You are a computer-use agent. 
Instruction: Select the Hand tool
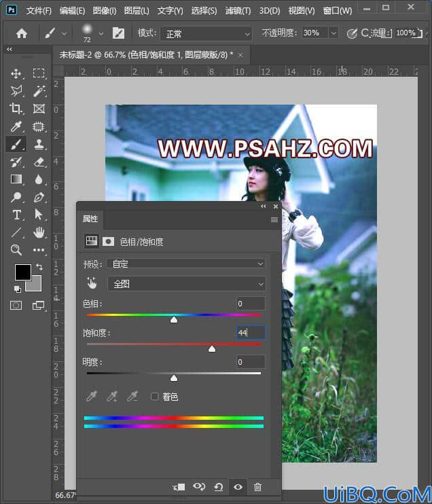pos(39,232)
